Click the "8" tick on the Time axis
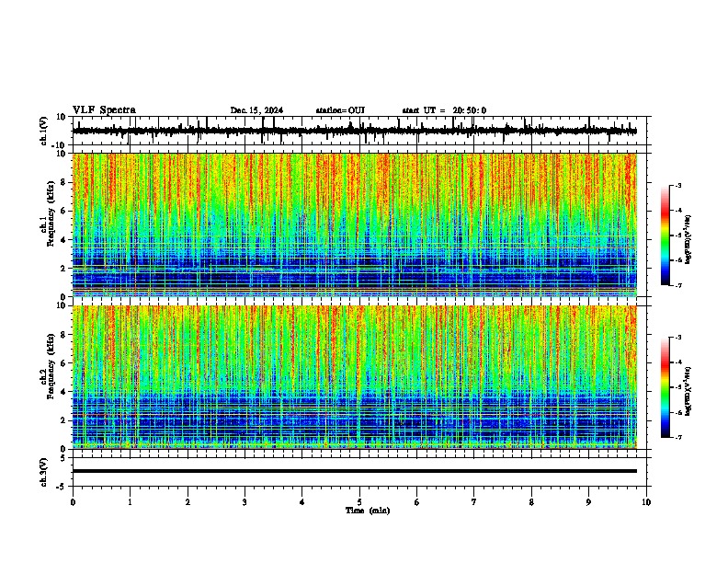728x563 pixels. coord(531,502)
